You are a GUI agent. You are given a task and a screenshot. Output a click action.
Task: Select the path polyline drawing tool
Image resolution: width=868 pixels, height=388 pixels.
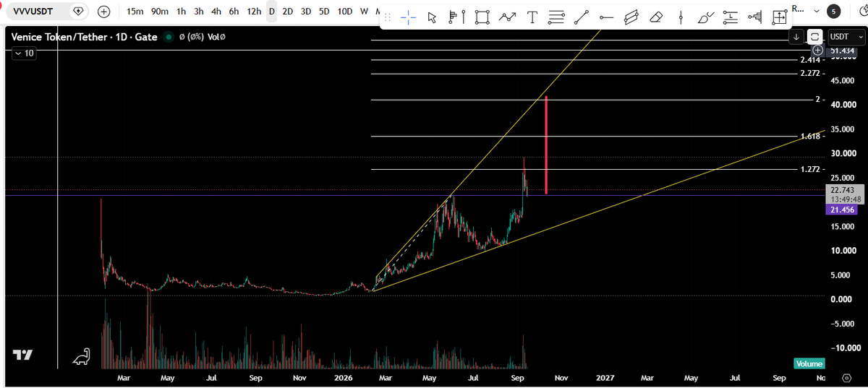pyautogui.click(x=508, y=17)
